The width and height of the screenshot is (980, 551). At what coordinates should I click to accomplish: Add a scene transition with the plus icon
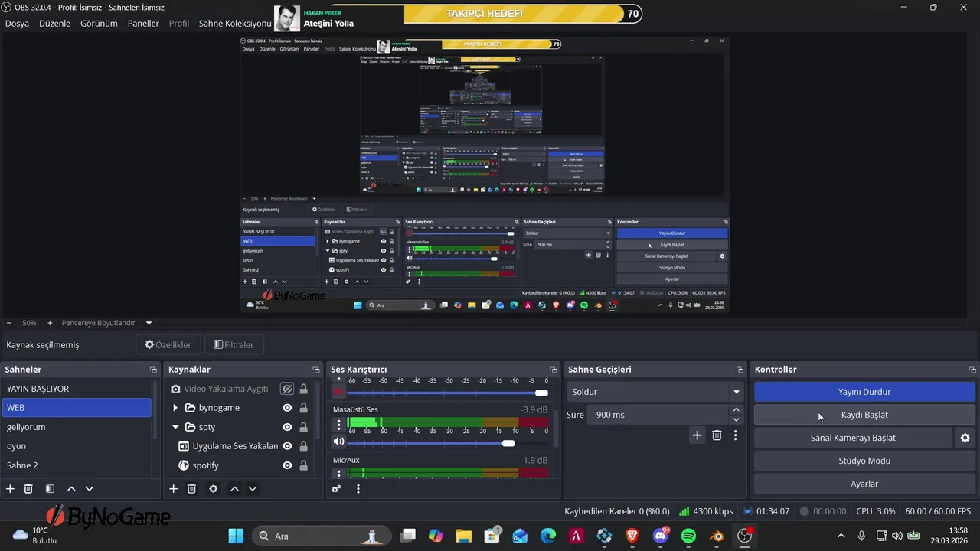coord(697,435)
